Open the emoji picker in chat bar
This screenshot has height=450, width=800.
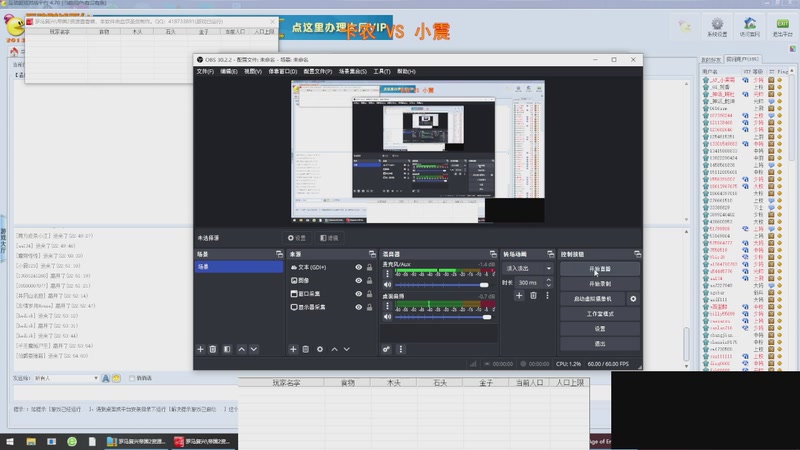[x=116, y=379]
